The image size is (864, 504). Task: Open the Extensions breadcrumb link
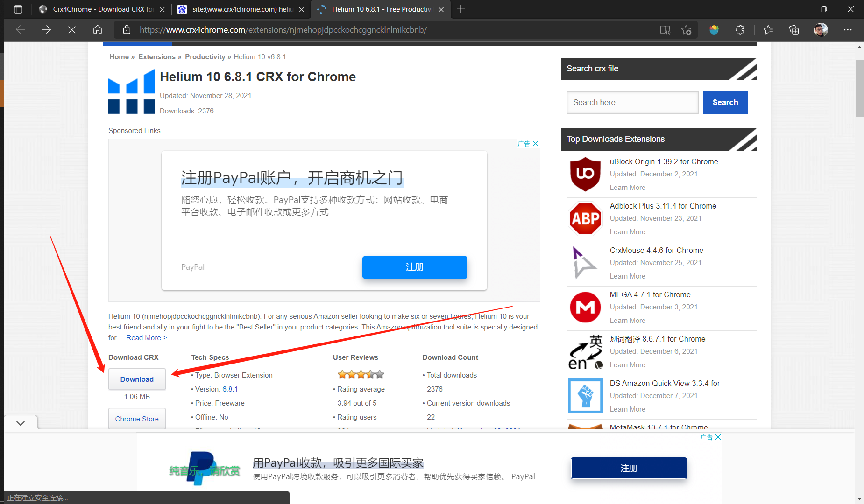157,57
